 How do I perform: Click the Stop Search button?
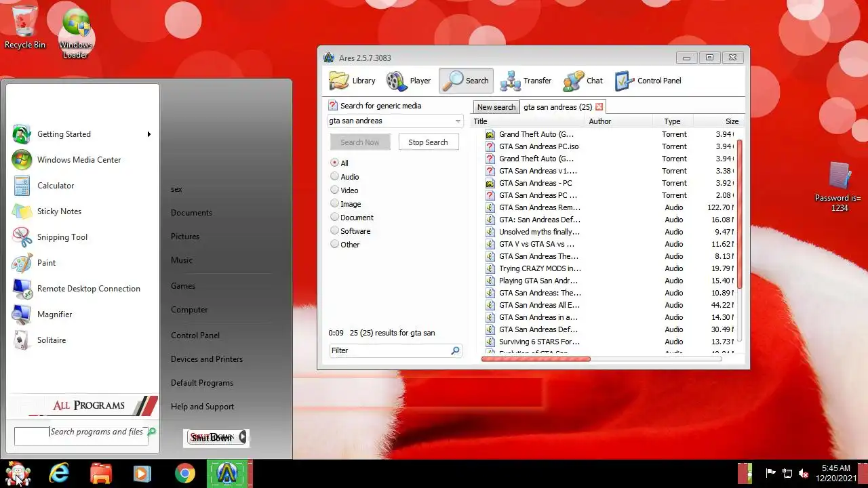pyautogui.click(x=428, y=142)
